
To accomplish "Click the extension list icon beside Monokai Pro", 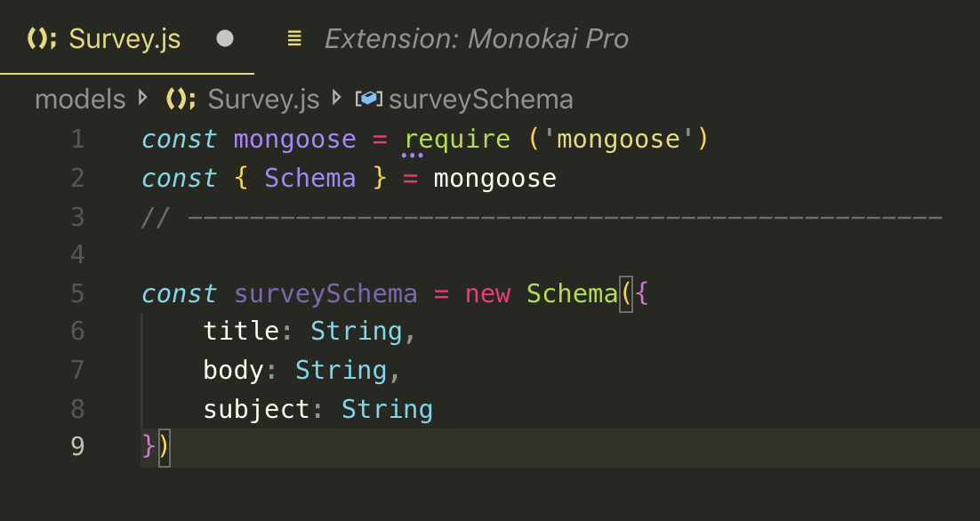I will pyautogui.click(x=293, y=38).
